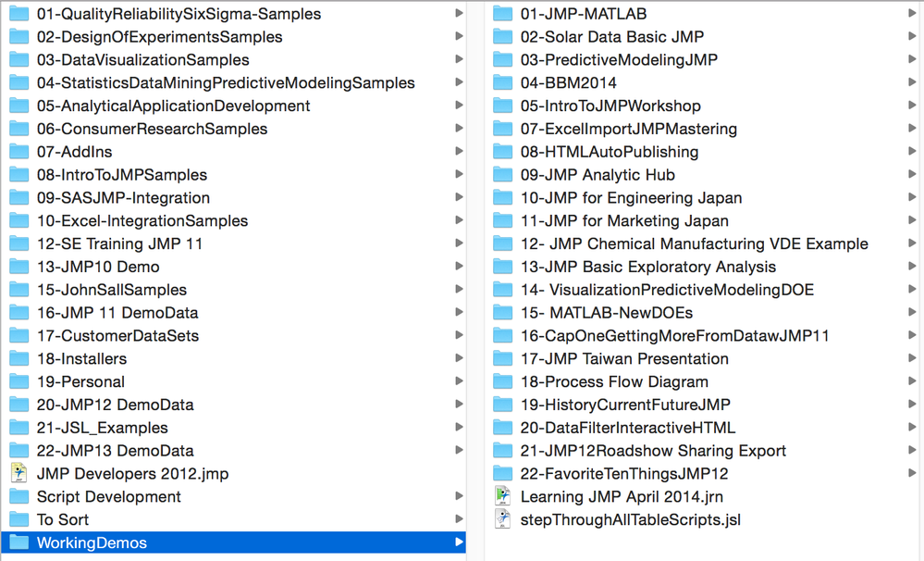Click the folder icon beside 07-AddIns
Screen dimensions: 924x561
point(18,152)
